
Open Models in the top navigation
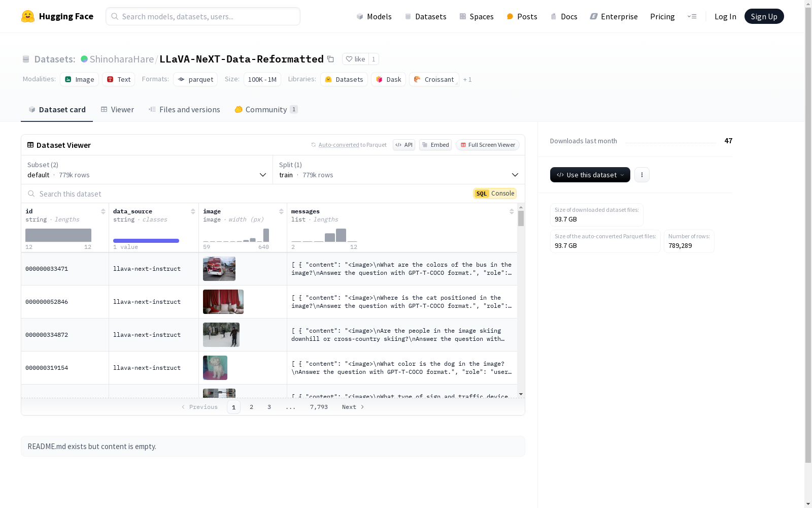coord(374,16)
